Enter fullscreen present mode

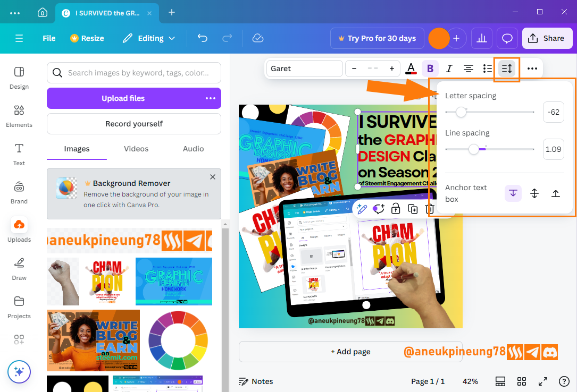[543, 381]
